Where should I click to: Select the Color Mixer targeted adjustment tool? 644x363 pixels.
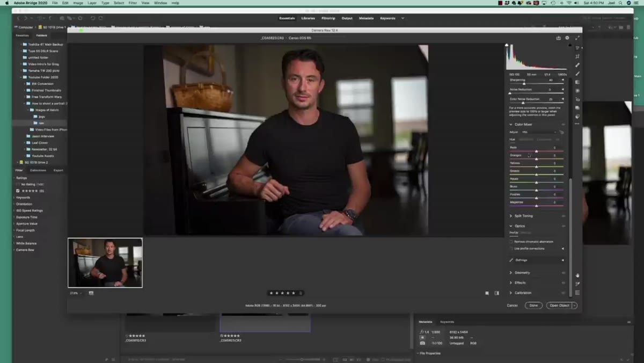[562, 132]
